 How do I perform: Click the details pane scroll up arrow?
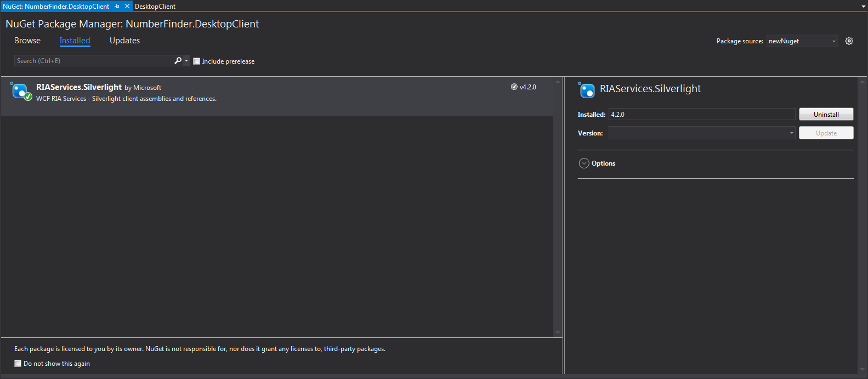click(862, 82)
